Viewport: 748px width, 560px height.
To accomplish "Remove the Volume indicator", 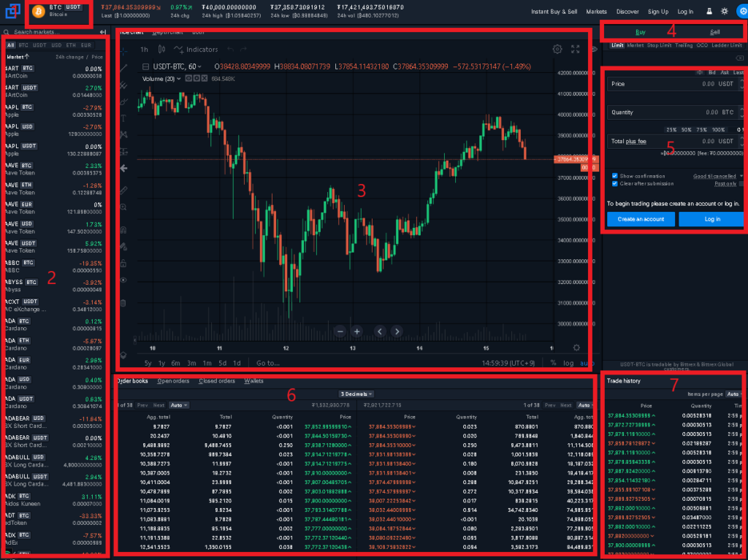I will click(x=205, y=79).
